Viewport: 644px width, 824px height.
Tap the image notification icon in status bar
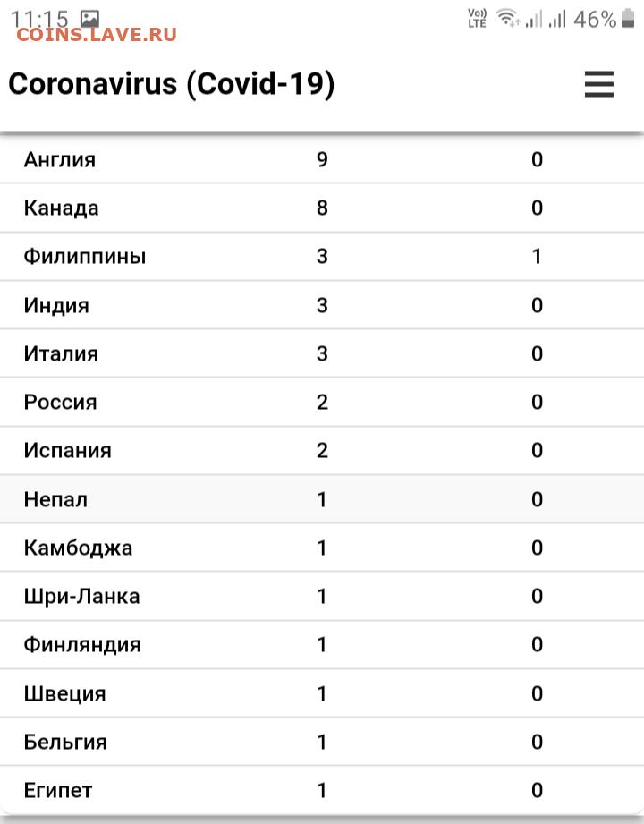coord(89,19)
